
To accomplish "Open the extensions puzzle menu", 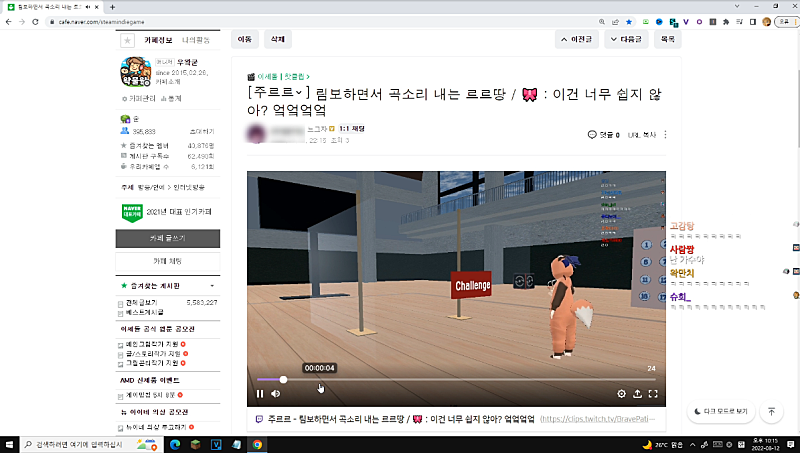I will pos(726,22).
